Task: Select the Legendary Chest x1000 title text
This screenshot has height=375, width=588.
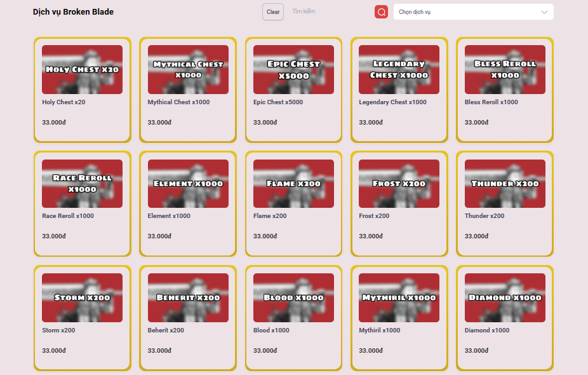Action: coord(392,102)
